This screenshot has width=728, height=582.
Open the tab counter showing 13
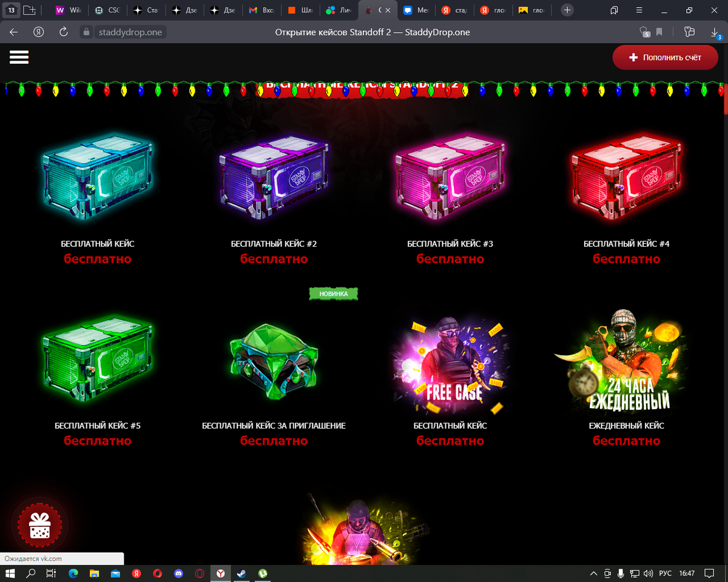pos(11,10)
